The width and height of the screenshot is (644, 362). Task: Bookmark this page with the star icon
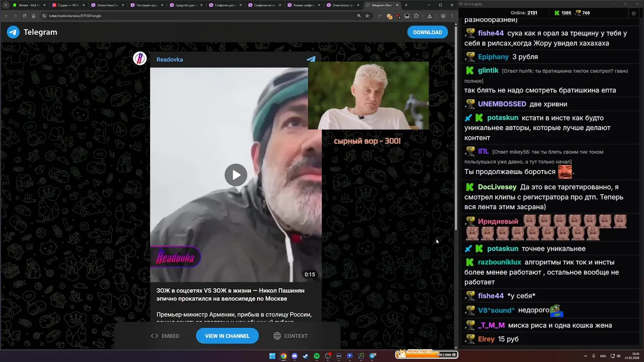367,16
